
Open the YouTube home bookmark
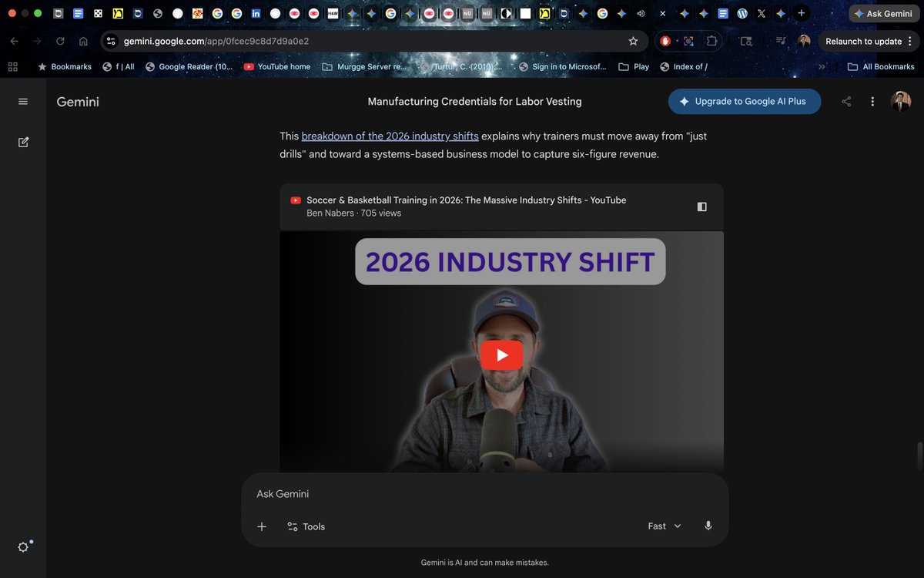coord(277,66)
